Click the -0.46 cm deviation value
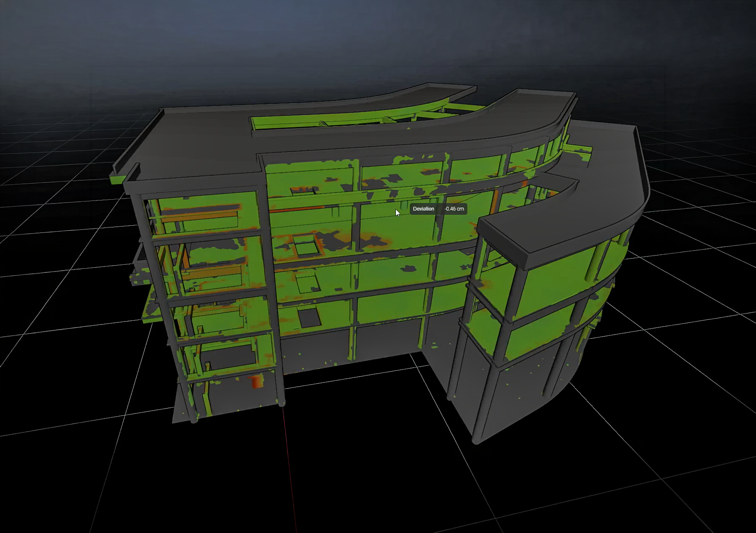 [454, 209]
